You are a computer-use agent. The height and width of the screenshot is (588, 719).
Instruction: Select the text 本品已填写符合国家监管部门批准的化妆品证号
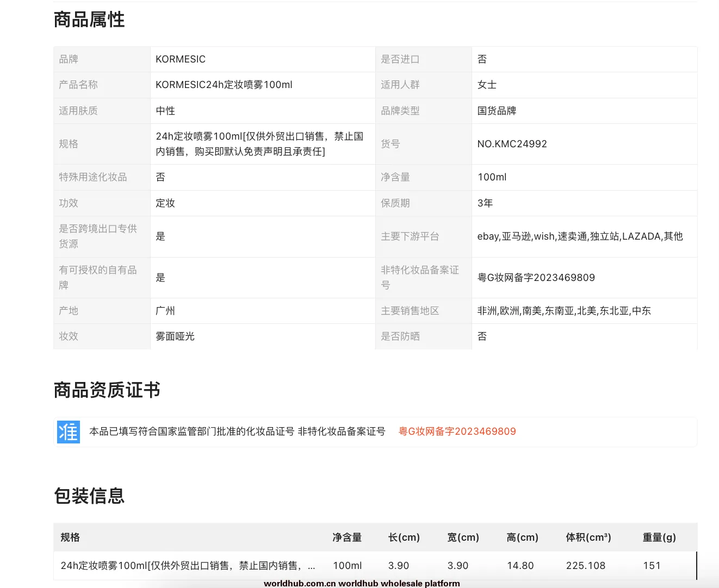pos(192,431)
